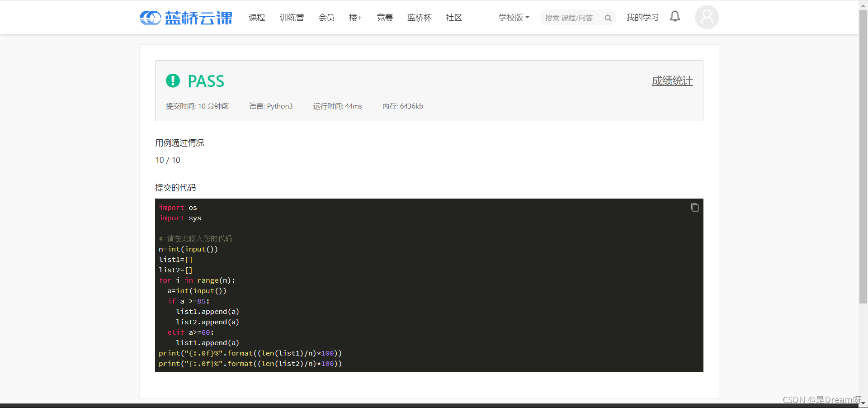Click the page vertical scrollbar
This screenshot has width=868, height=408.
coord(863,157)
